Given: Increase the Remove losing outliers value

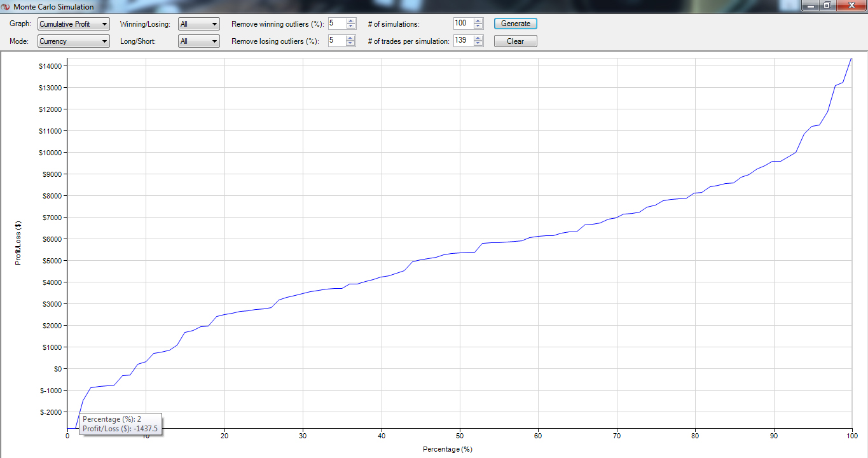Looking at the screenshot, I should click(351, 38).
